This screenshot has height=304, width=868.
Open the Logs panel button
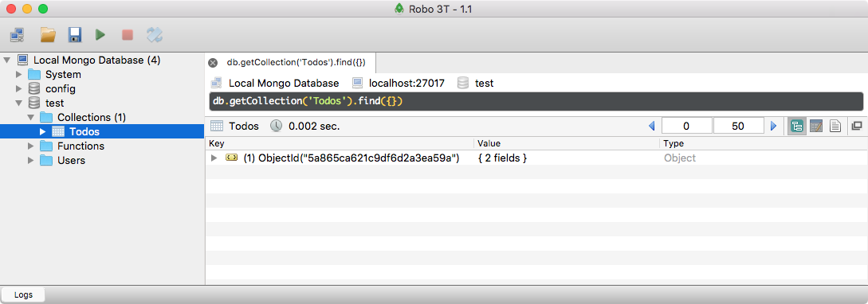point(23,294)
